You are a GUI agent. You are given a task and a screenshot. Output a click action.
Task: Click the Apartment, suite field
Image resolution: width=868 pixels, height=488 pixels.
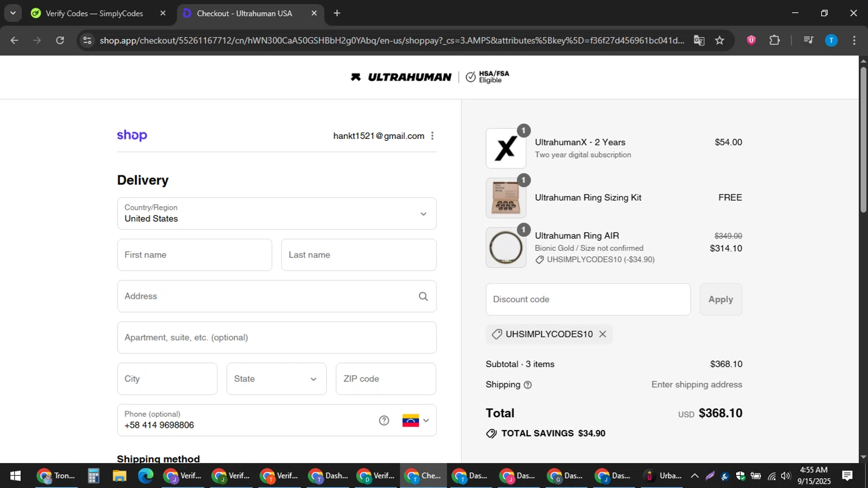277,337
